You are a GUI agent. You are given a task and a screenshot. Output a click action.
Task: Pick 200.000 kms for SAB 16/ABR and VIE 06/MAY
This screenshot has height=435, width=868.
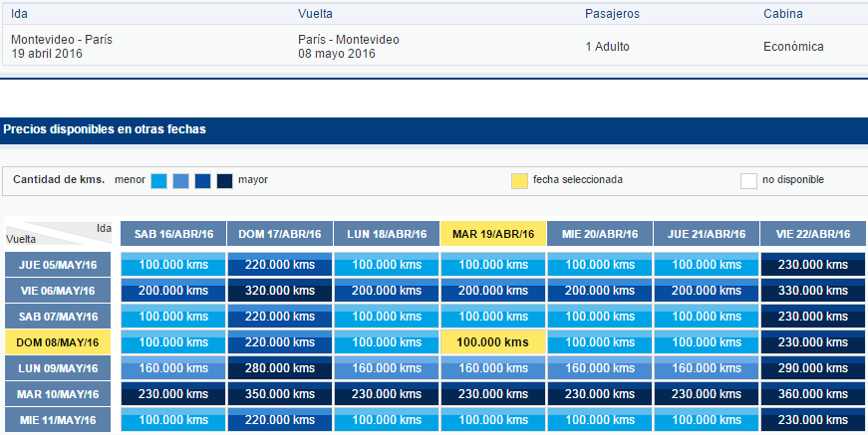pos(173,291)
